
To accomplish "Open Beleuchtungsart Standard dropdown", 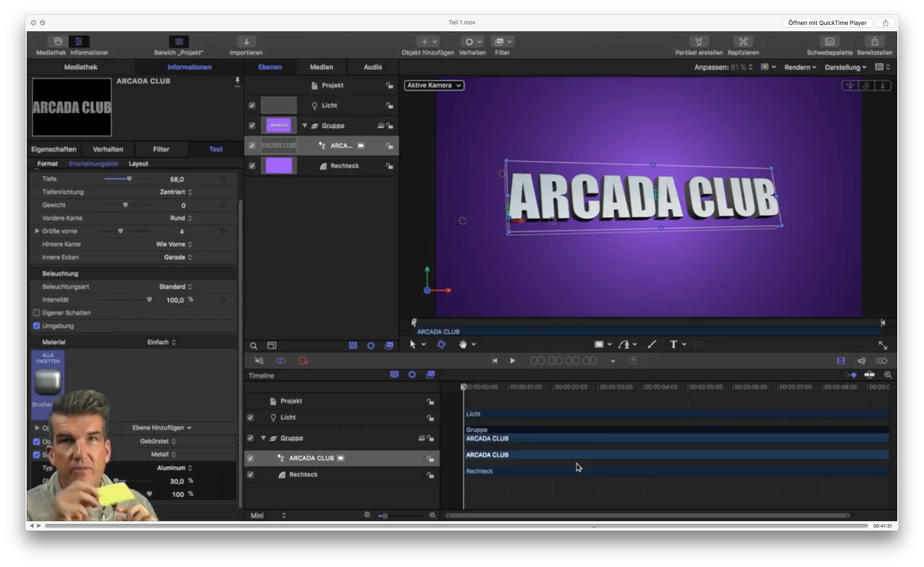I will click(175, 287).
